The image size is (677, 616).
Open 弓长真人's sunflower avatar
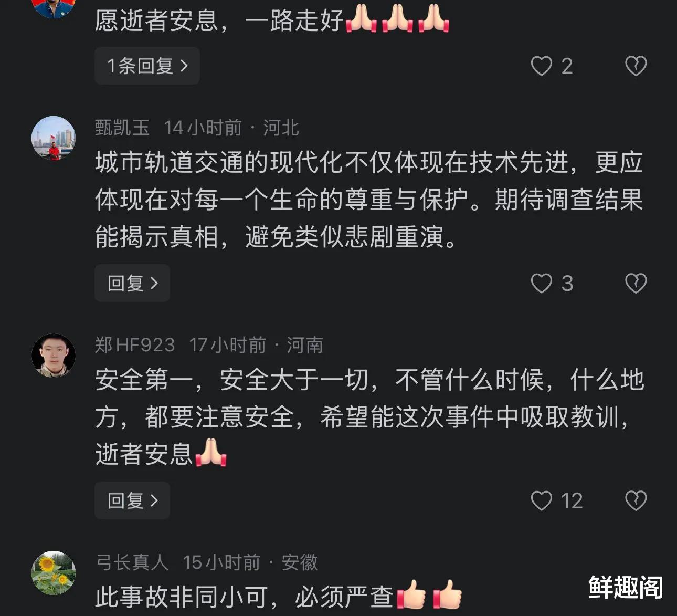[54, 573]
